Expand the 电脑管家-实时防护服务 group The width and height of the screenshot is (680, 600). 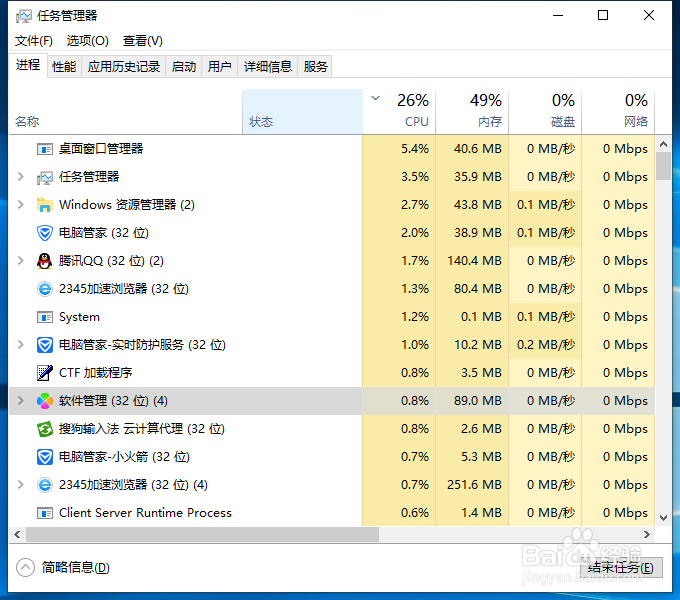point(20,345)
